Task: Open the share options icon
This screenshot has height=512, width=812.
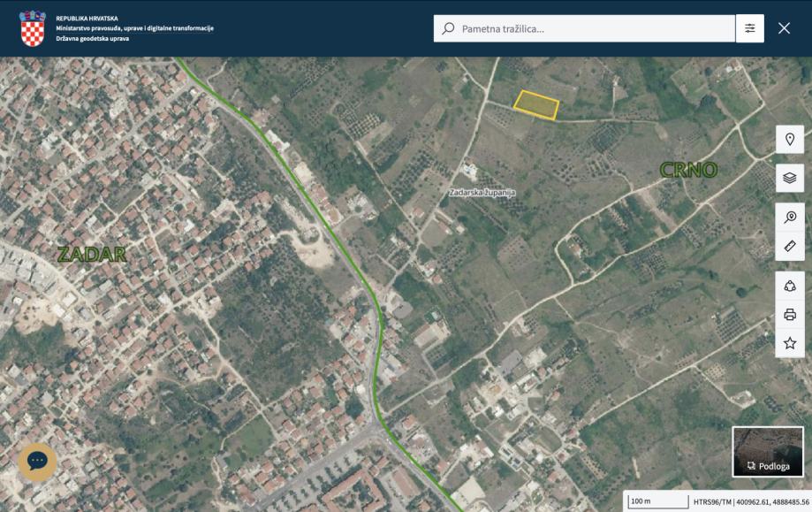Action: click(789, 286)
